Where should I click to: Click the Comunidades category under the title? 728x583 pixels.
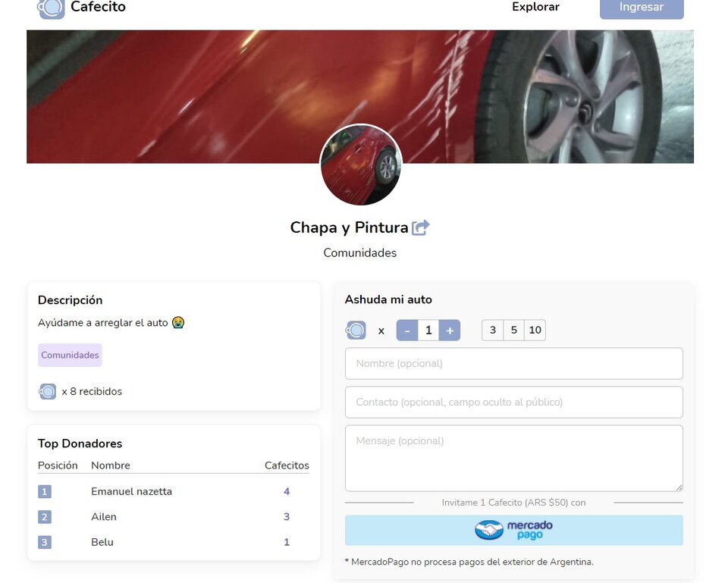tap(359, 253)
